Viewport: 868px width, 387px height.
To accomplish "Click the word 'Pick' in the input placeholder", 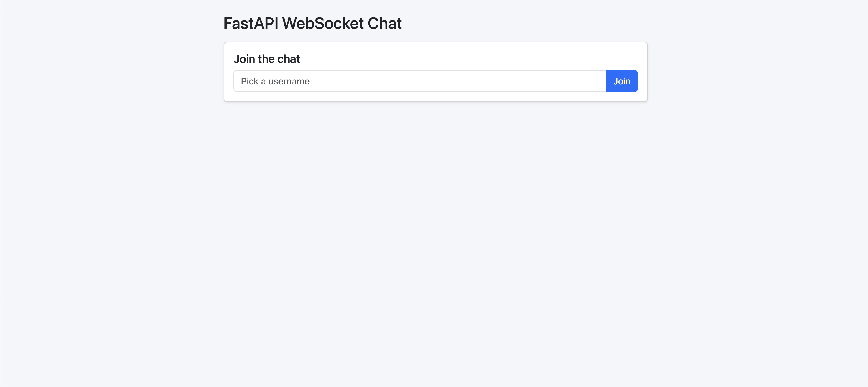I will [x=250, y=81].
